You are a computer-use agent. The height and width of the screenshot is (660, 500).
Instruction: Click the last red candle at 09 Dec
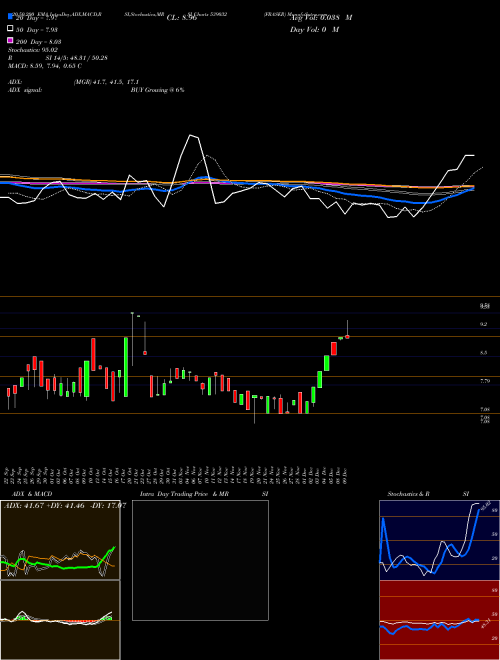point(347,336)
